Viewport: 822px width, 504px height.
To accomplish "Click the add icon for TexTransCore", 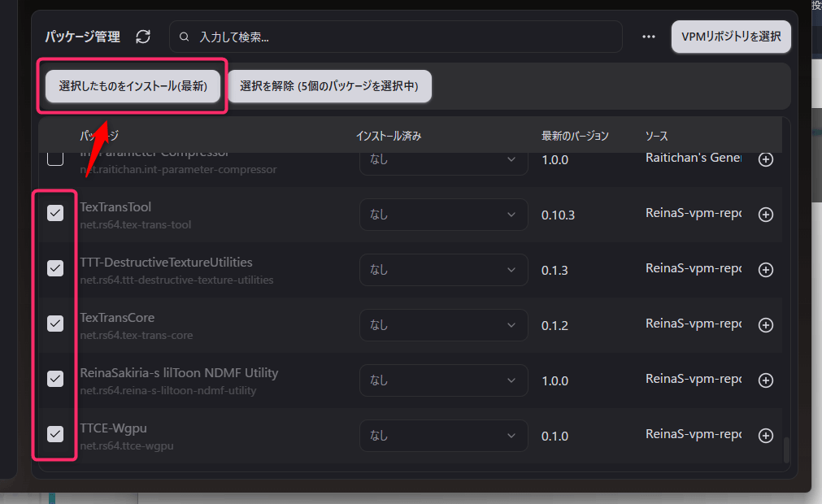I will pyautogui.click(x=766, y=325).
